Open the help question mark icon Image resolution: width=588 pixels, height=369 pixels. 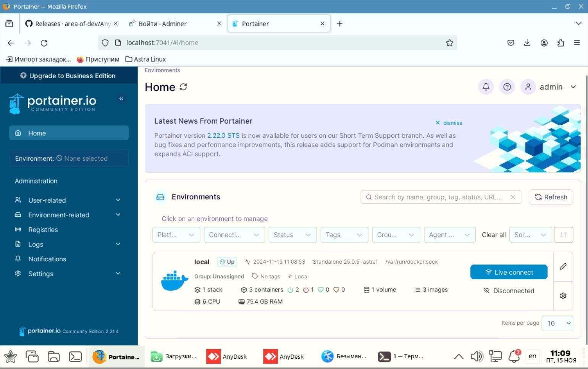click(507, 87)
